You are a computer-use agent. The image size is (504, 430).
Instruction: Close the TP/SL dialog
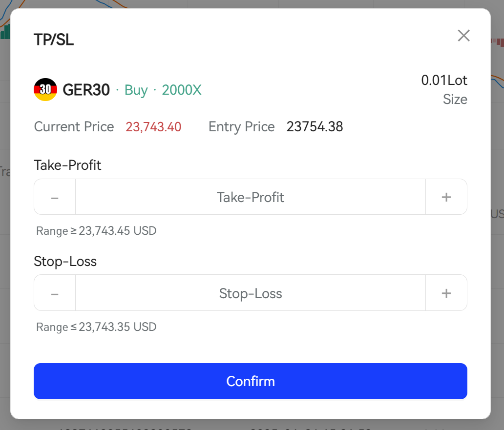pyautogui.click(x=463, y=36)
